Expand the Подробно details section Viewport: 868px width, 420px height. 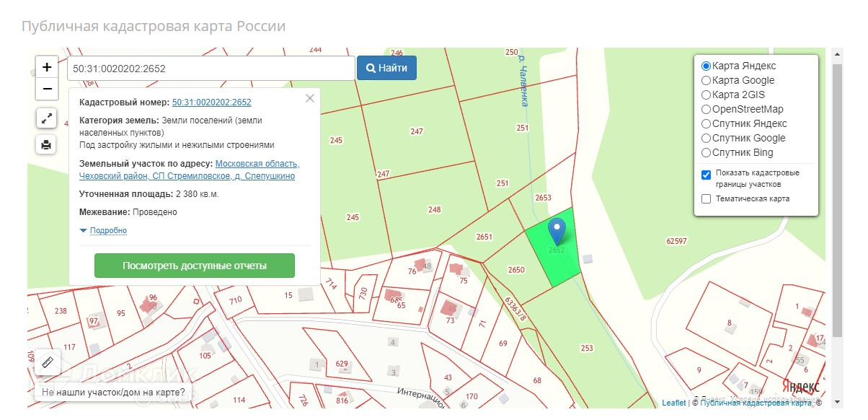click(x=108, y=230)
